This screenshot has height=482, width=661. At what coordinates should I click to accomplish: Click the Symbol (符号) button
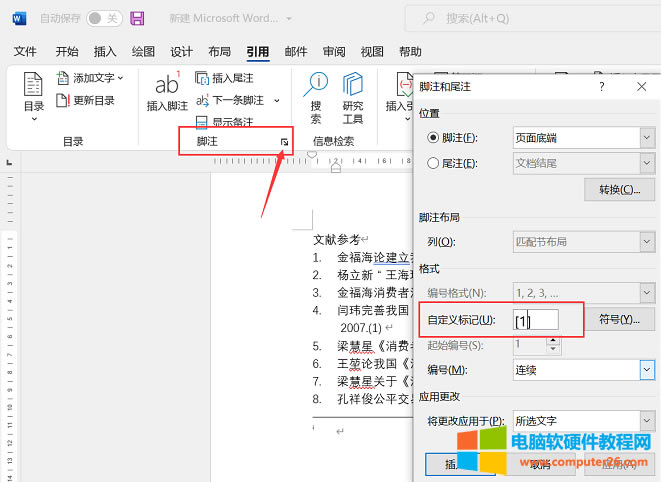[x=619, y=320]
